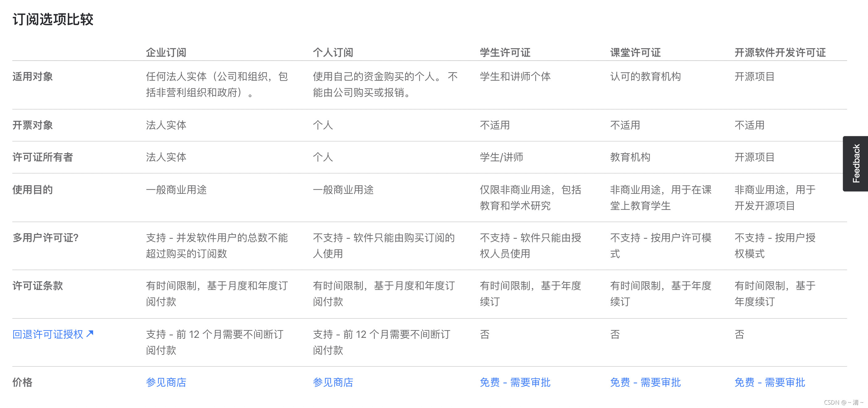Select the 学生许可证 column header

click(505, 52)
